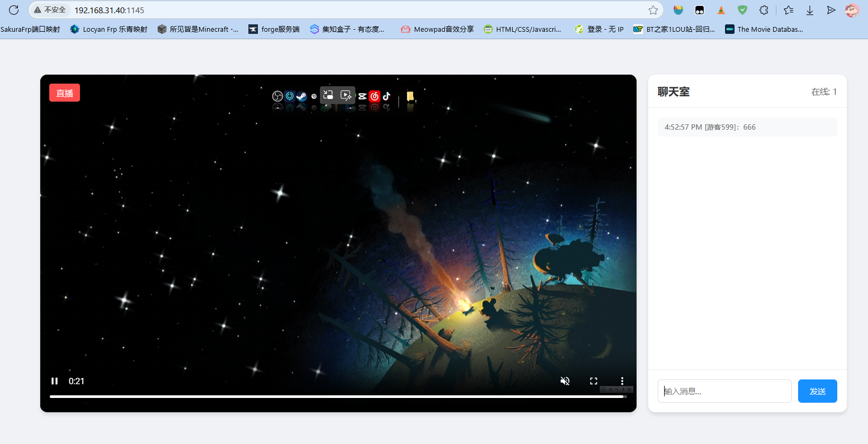Pause the live video
868x444 pixels.
tap(55, 381)
